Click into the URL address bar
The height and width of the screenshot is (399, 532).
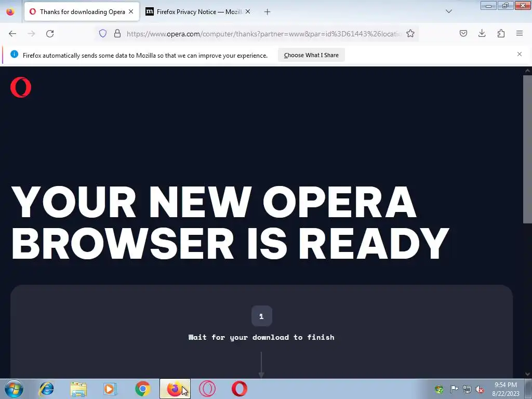coord(263,34)
